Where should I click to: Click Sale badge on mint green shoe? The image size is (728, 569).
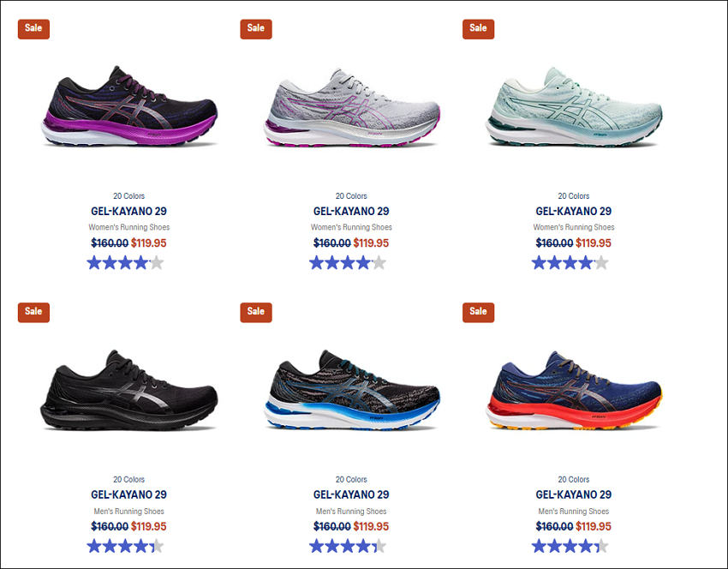click(x=478, y=29)
